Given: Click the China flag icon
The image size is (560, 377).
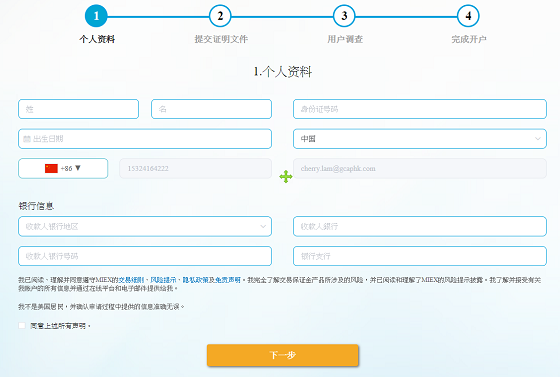Looking at the screenshot, I should pyautogui.click(x=51, y=168).
